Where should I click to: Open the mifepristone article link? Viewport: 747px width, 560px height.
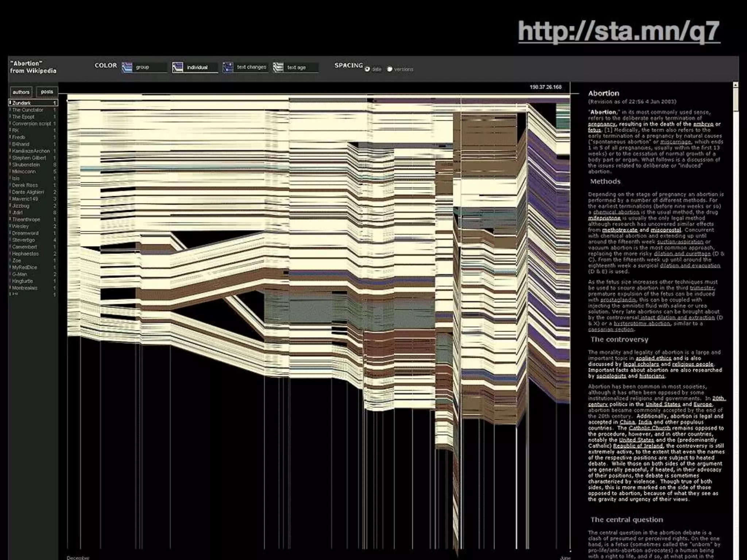coord(604,218)
